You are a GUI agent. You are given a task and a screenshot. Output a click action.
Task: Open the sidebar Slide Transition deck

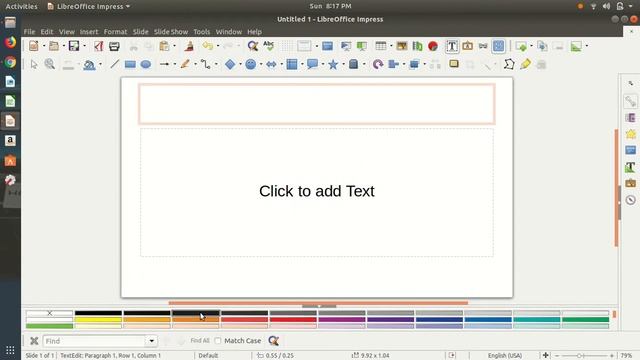tap(631, 118)
